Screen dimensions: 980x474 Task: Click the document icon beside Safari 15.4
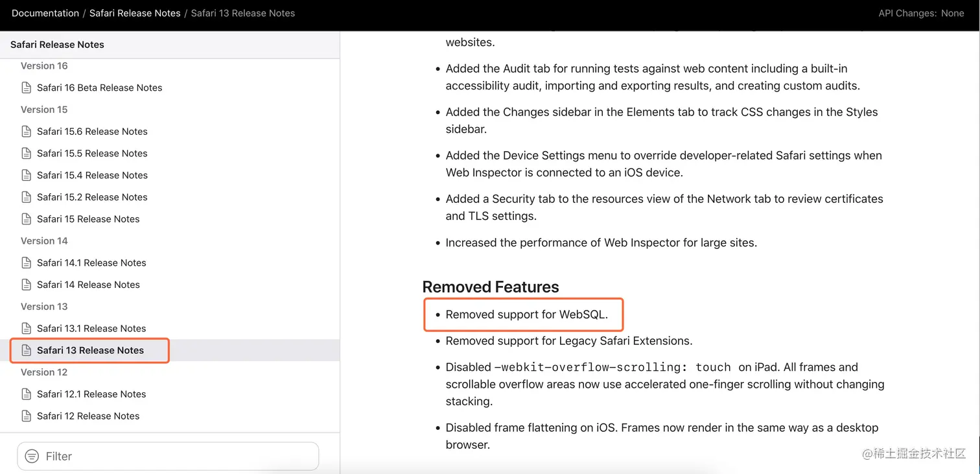[x=27, y=175]
